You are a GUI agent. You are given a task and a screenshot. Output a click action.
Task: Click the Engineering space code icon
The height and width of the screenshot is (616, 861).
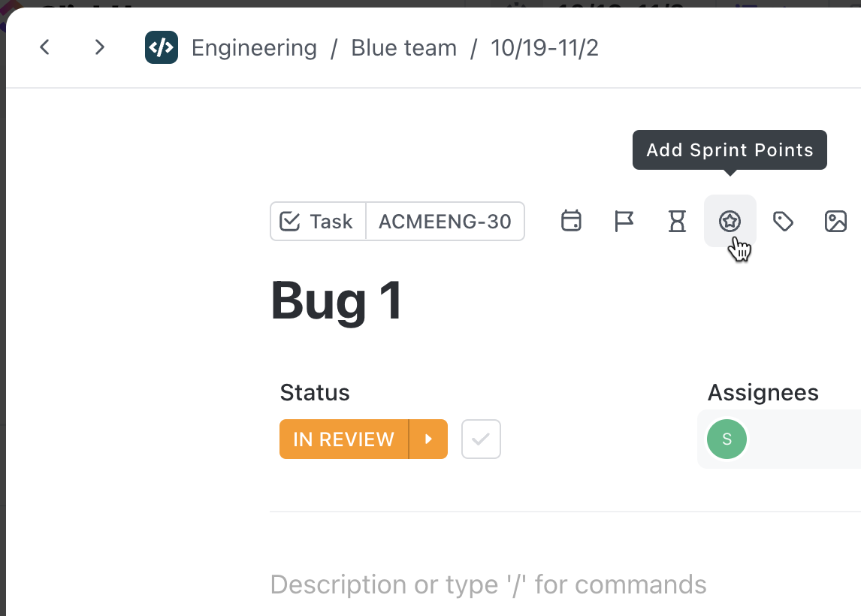coord(162,47)
